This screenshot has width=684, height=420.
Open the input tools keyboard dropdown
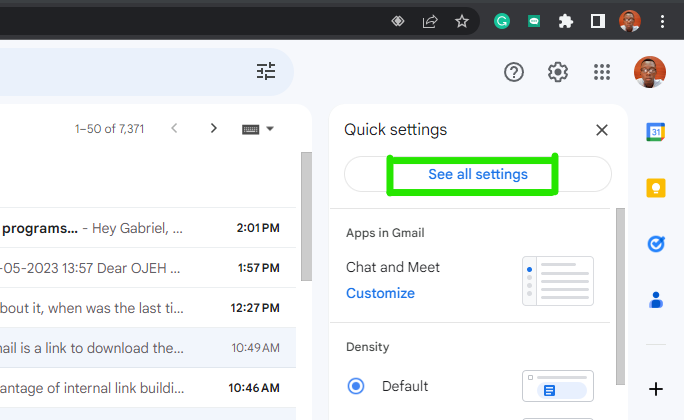(258, 129)
